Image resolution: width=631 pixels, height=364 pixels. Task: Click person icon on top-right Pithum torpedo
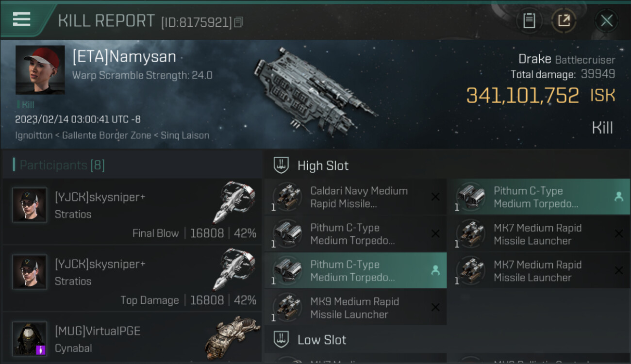click(619, 197)
